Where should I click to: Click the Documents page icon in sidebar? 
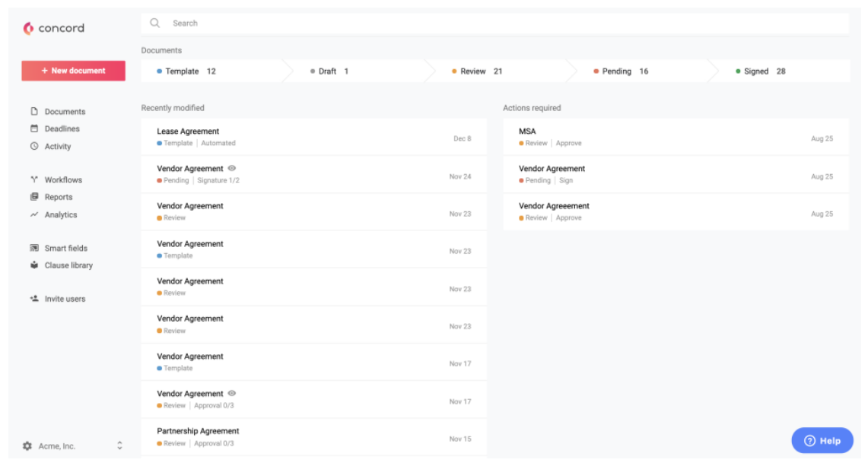click(34, 111)
